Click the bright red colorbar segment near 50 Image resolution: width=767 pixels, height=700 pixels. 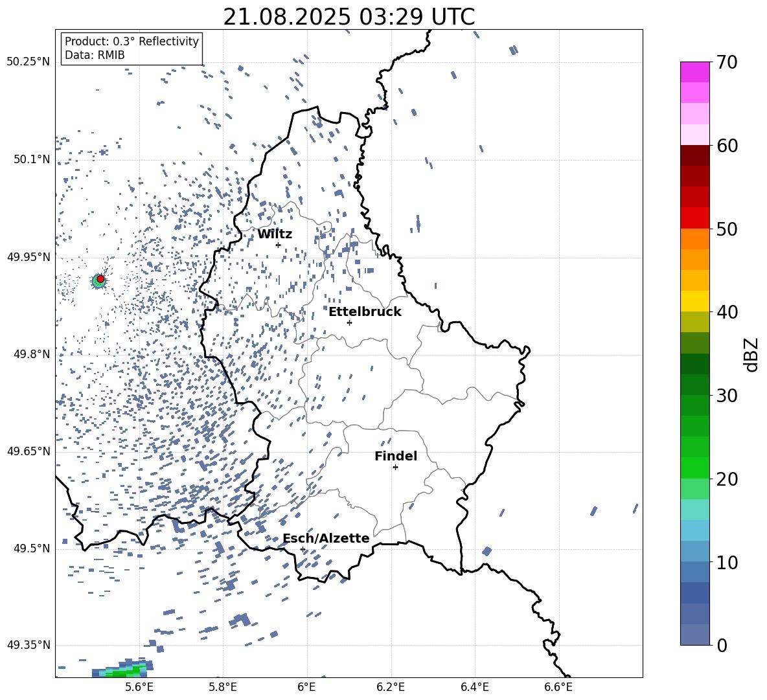point(695,218)
